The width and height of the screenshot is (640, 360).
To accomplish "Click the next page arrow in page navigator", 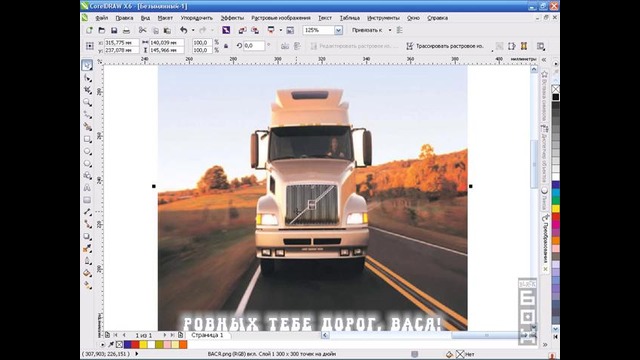I will coord(165,335).
